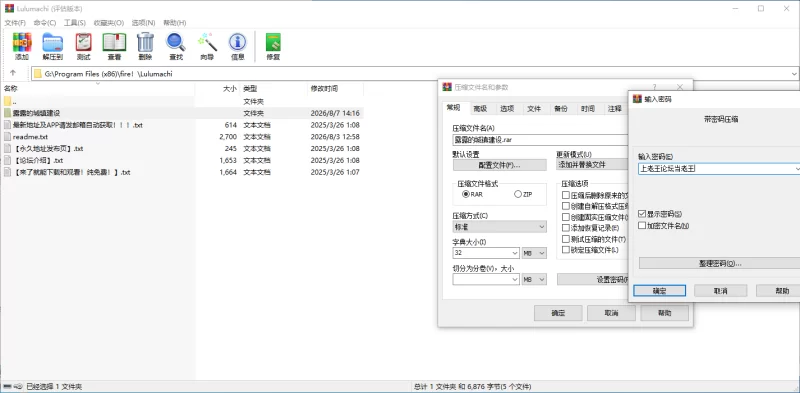
Task: Show archive 信息 (Info) icon
Action: (x=237, y=46)
